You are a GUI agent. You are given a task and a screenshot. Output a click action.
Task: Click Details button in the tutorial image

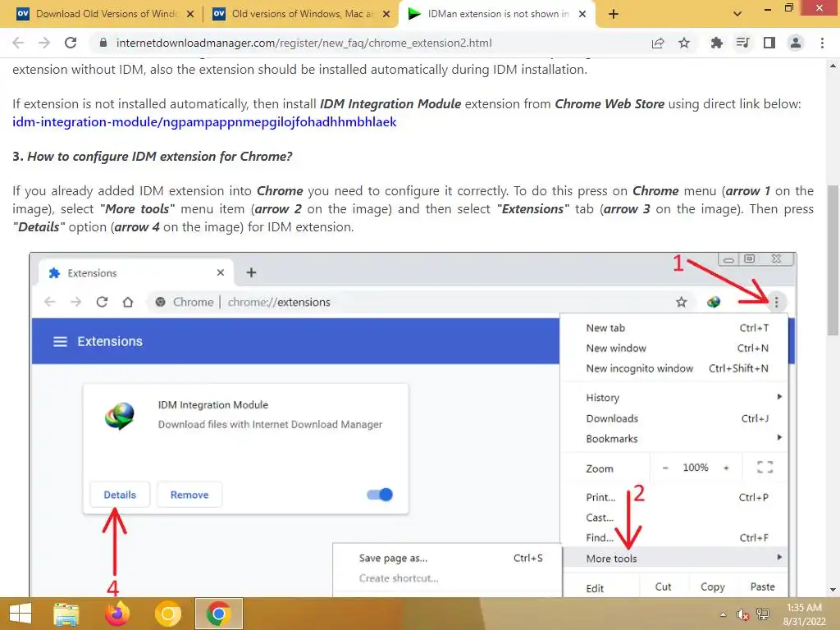click(120, 495)
